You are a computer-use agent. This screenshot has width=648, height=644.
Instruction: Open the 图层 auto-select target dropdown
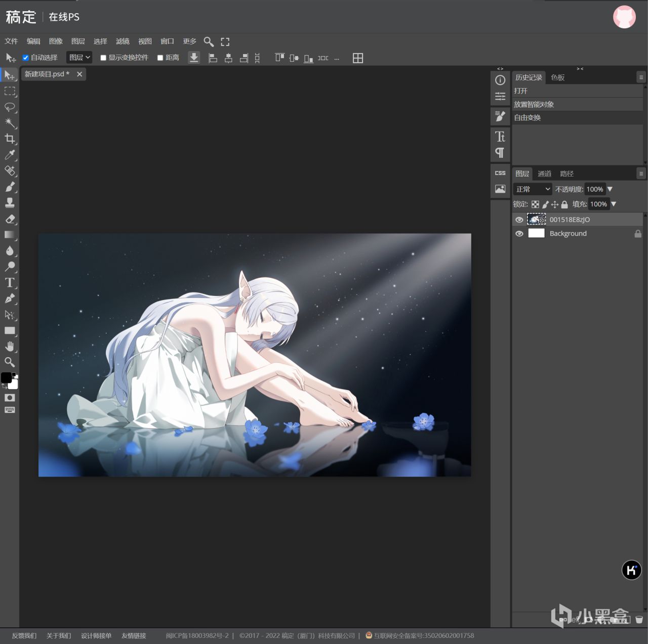pos(79,58)
